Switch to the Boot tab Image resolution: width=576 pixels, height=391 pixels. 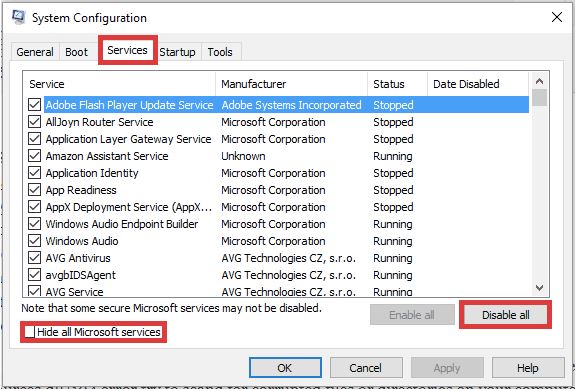point(76,52)
